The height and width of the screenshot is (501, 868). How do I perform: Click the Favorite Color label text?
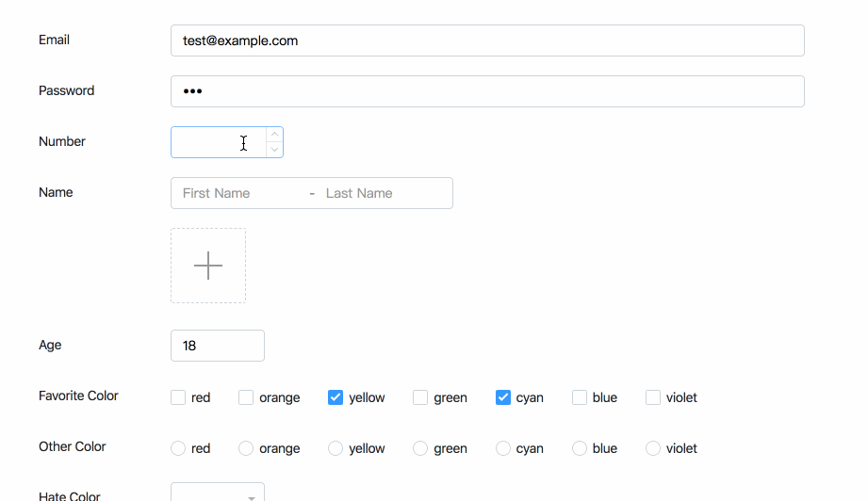(x=78, y=396)
